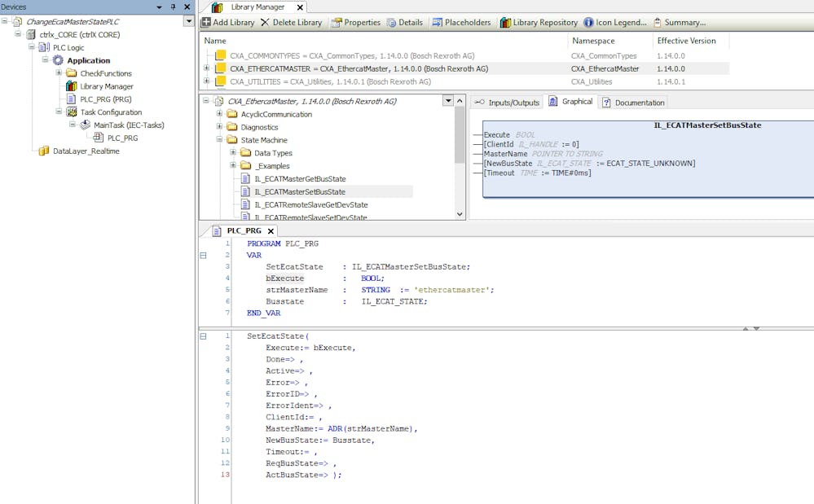This screenshot has width=814, height=504.
Task: Open the CXA_EthercatMaster library dropdown arrow
Action: coord(447,101)
